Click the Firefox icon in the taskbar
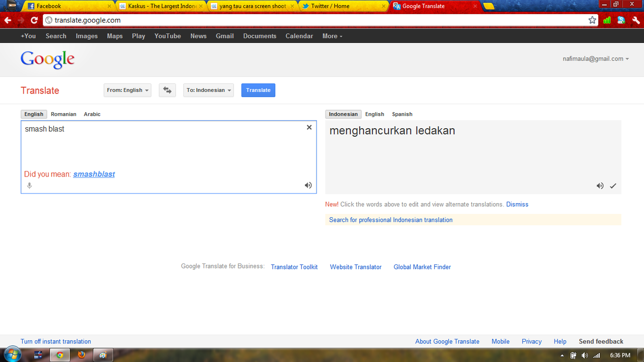 click(x=82, y=355)
